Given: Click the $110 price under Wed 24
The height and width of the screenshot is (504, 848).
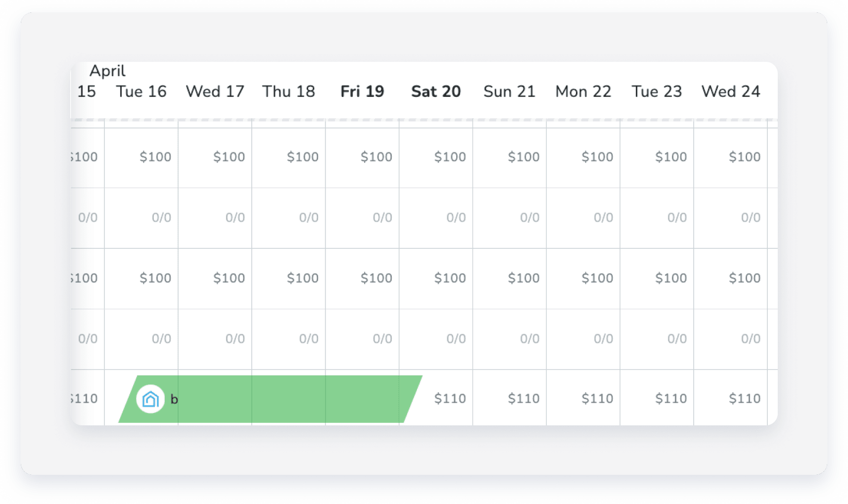Looking at the screenshot, I should point(745,398).
